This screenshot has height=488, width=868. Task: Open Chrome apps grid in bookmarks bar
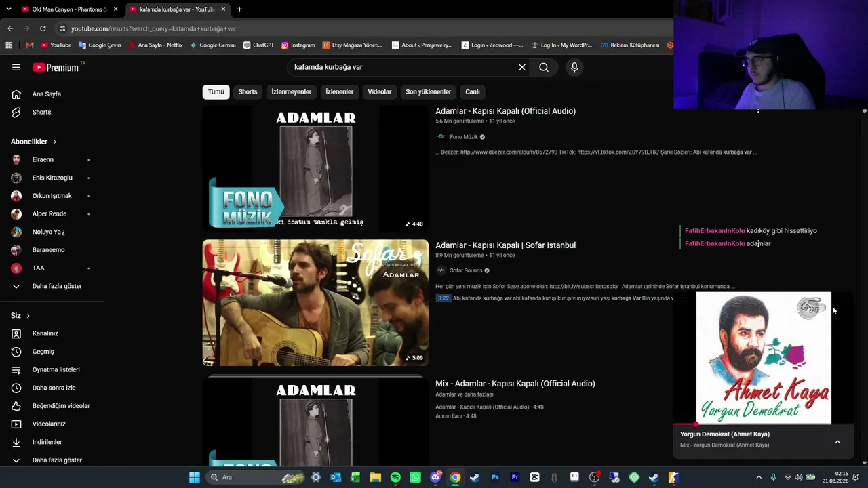click(x=9, y=45)
